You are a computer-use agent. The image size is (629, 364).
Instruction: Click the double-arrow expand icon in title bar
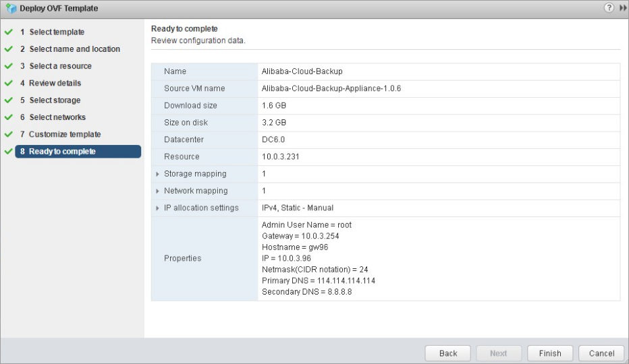[x=622, y=8]
